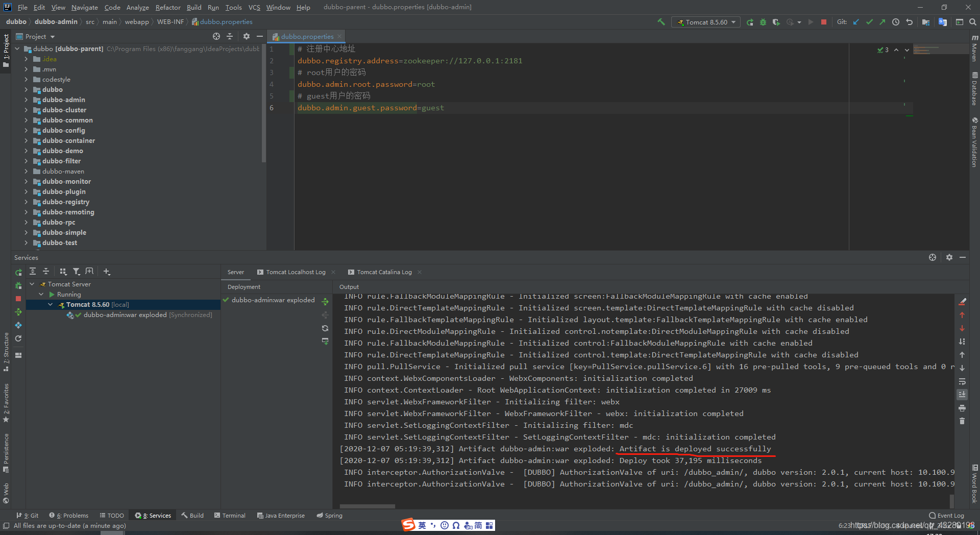The height and width of the screenshot is (535, 980).
Task: Click the Git Rollback undo icon
Action: click(909, 22)
